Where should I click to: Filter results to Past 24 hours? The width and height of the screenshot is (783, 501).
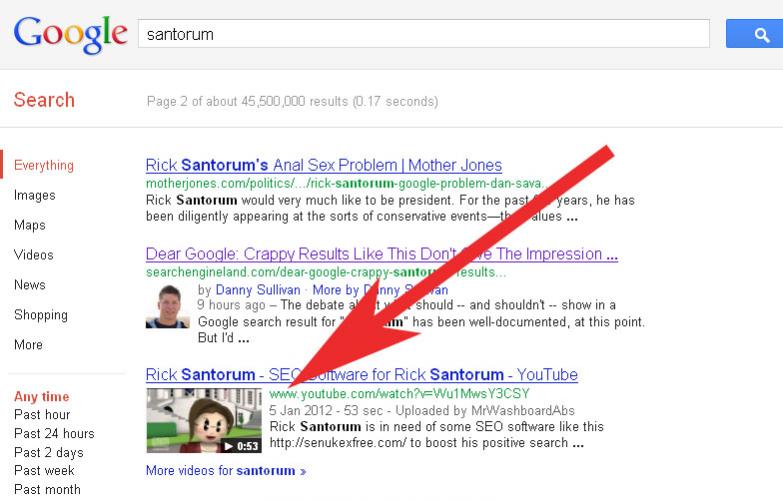click(54, 434)
